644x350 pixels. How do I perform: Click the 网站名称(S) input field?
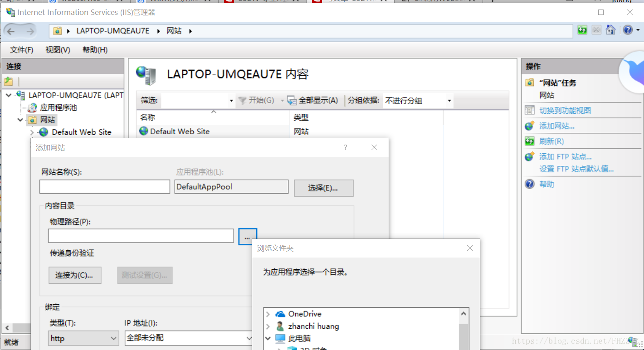pos(105,187)
